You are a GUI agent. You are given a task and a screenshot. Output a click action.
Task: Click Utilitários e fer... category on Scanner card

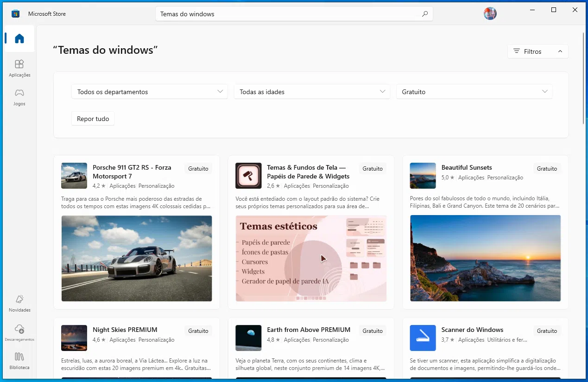507,340
